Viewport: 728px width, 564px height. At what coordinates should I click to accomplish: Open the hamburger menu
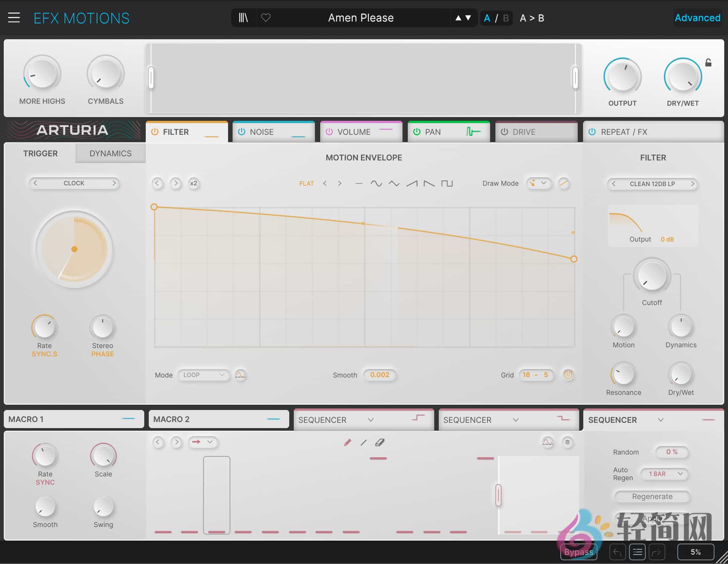point(14,18)
